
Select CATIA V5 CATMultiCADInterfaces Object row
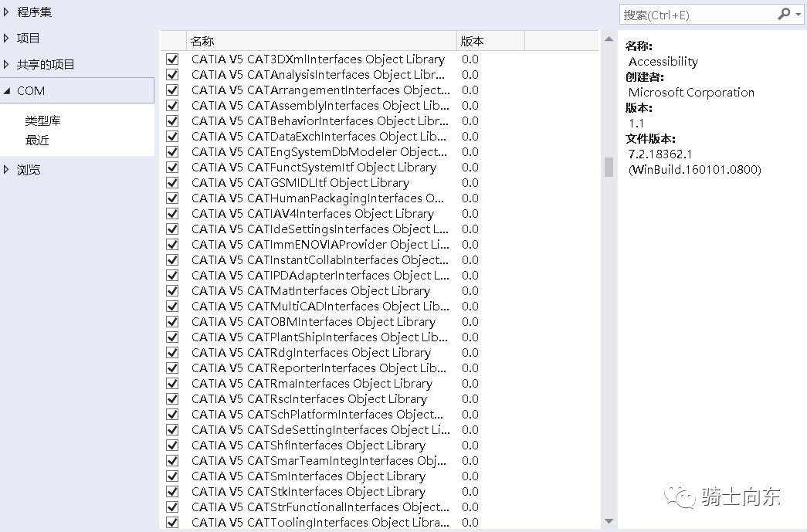pos(379,306)
